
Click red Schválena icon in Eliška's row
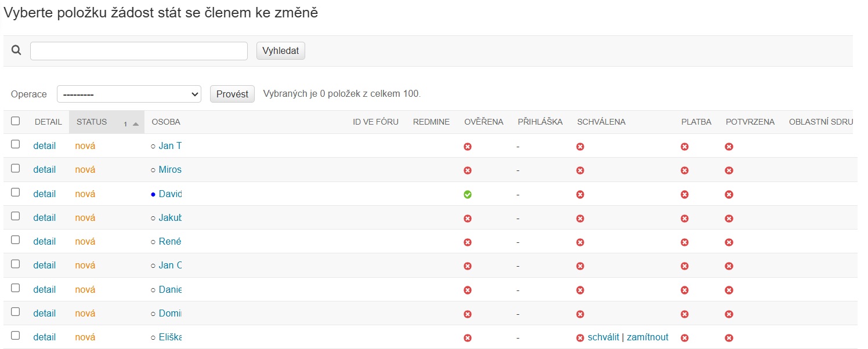pos(580,338)
